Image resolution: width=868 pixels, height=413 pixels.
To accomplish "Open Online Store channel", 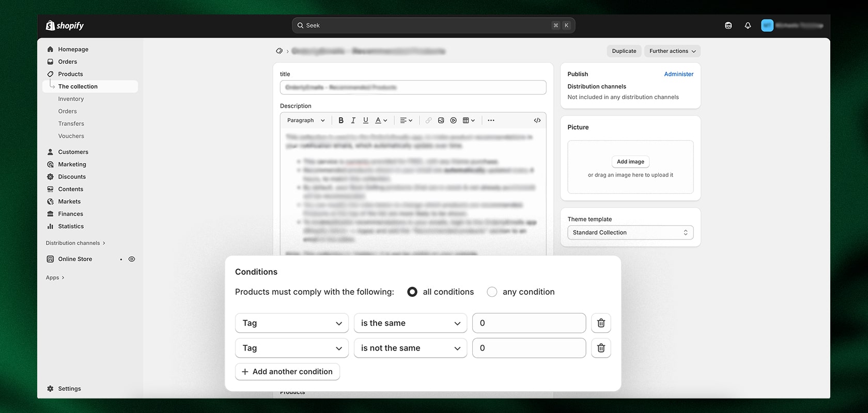I will click(x=75, y=259).
